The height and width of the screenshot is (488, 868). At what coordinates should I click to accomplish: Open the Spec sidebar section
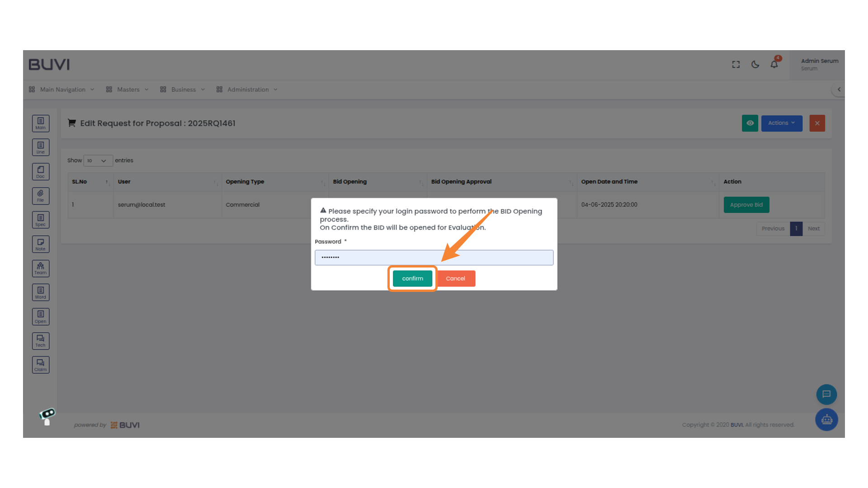click(x=41, y=220)
